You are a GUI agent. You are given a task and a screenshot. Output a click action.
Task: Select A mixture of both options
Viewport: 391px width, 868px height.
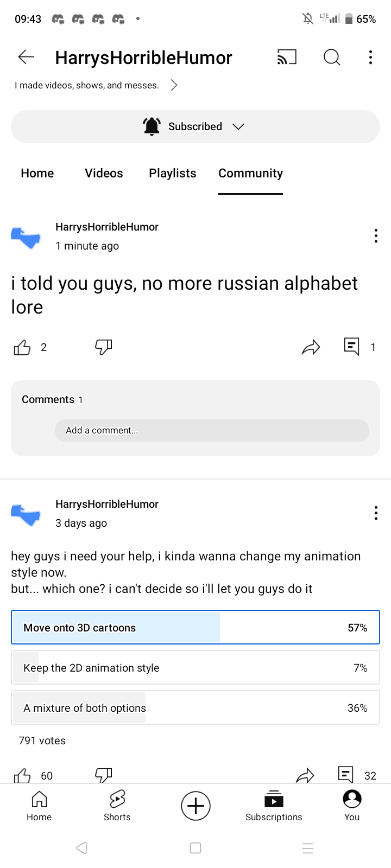tap(195, 708)
